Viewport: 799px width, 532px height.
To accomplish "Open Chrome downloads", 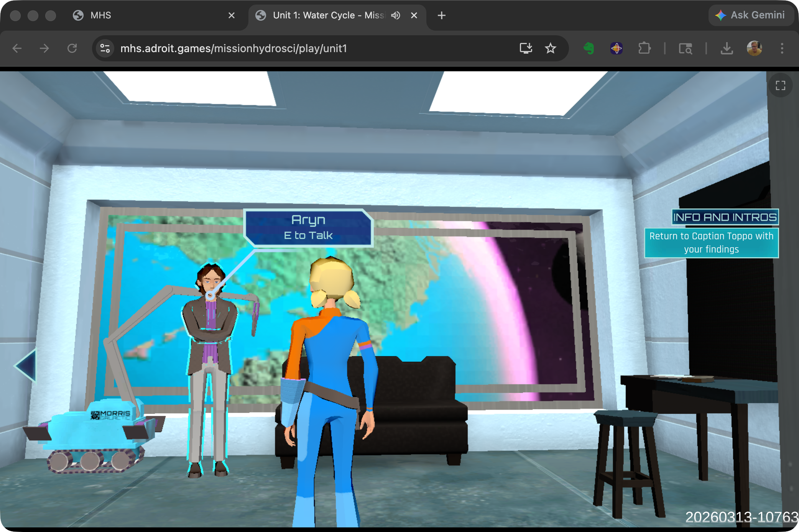I will click(x=727, y=48).
